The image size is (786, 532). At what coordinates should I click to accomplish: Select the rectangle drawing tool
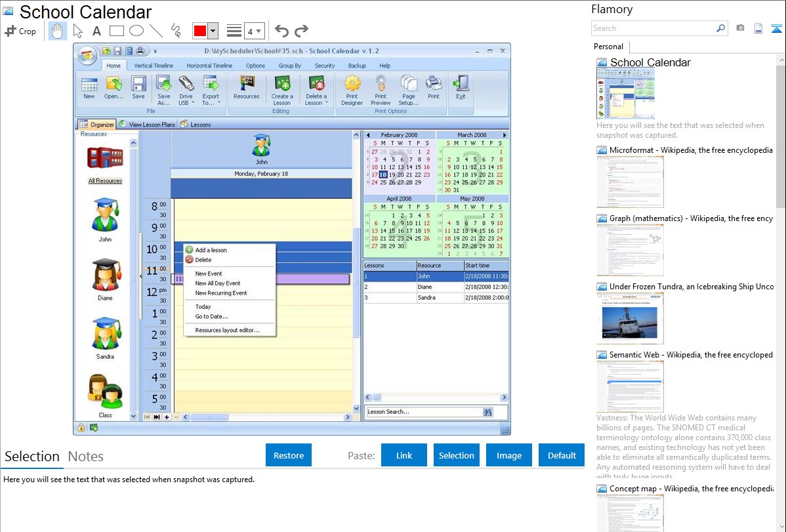(116, 31)
